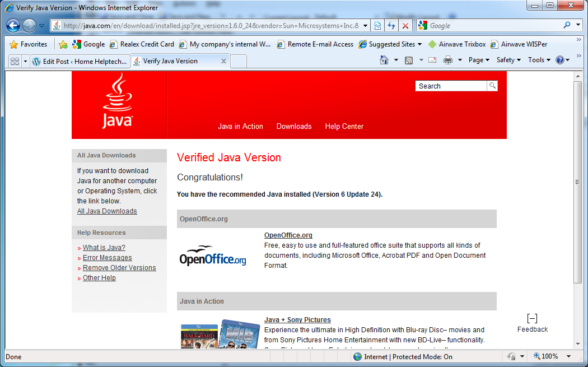This screenshot has height=367, width=588.
Task: Open the Java + Sony Pictures link
Action: click(297, 320)
